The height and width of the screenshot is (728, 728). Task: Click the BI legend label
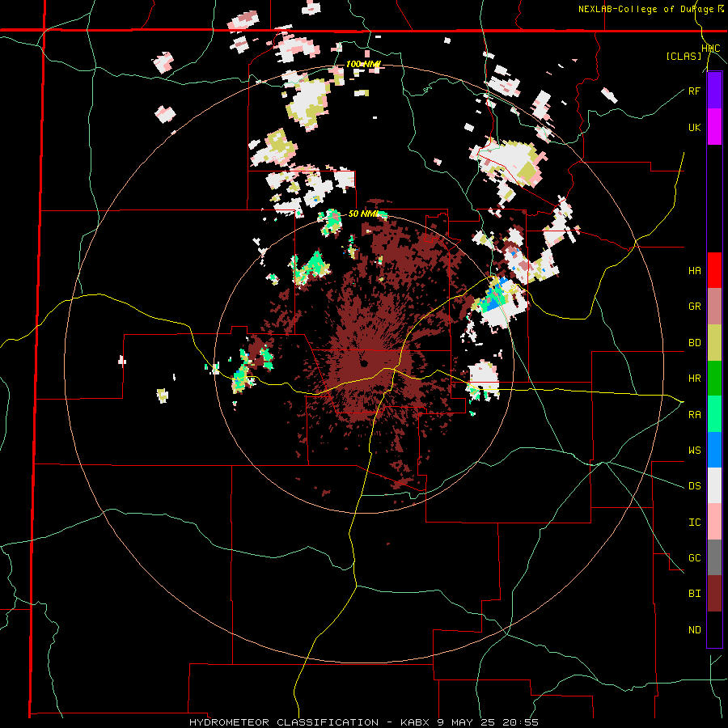pos(694,594)
